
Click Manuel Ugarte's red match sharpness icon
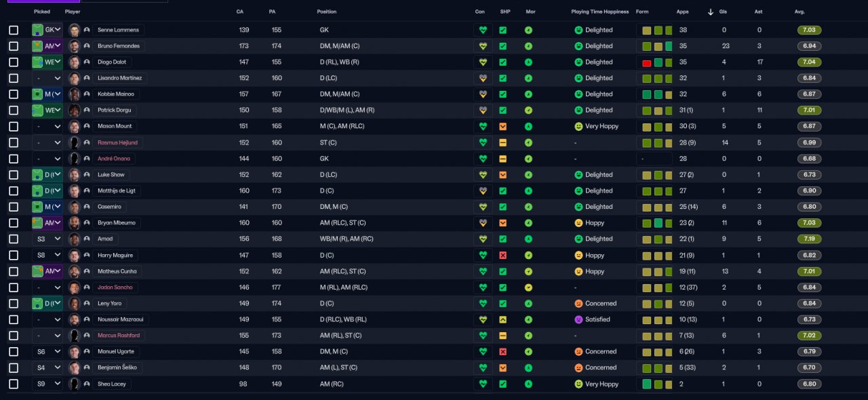point(502,351)
